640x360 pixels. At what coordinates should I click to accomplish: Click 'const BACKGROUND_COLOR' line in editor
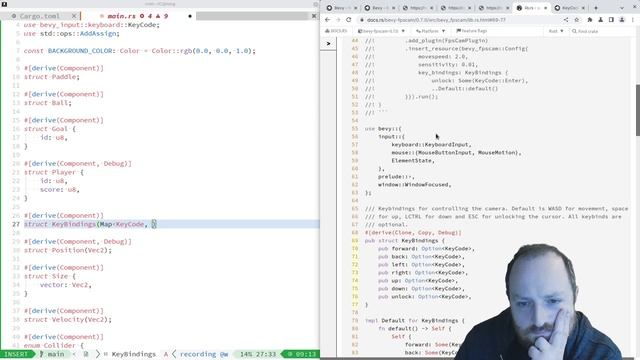[x=140, y=51]
